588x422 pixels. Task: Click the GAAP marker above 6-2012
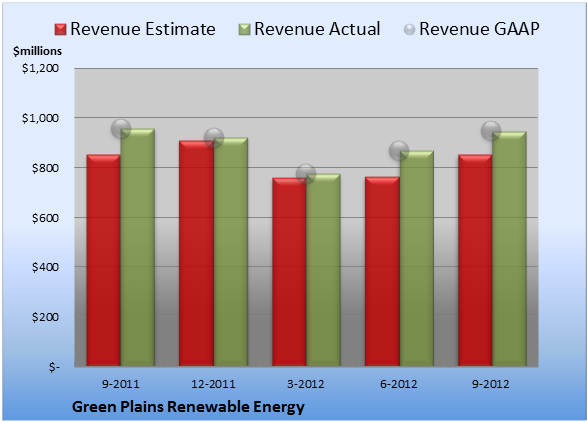(399, 151)
